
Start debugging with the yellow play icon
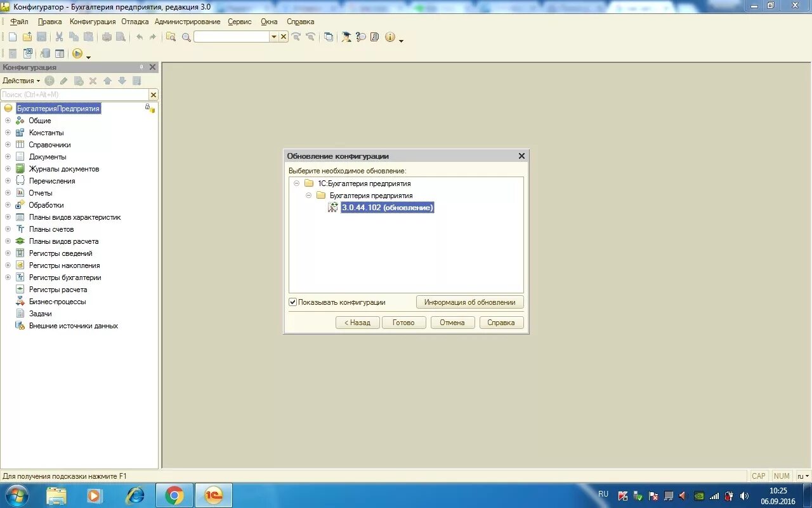77,54
